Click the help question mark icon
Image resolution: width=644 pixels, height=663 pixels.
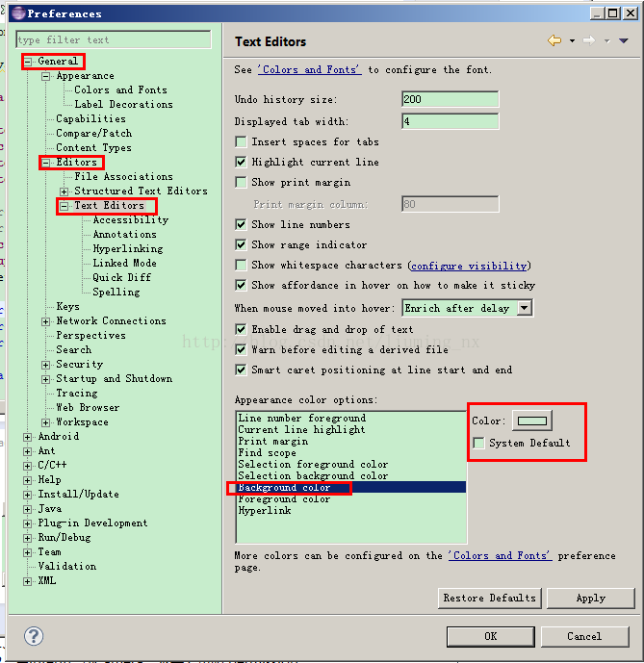tap(34, 636)
